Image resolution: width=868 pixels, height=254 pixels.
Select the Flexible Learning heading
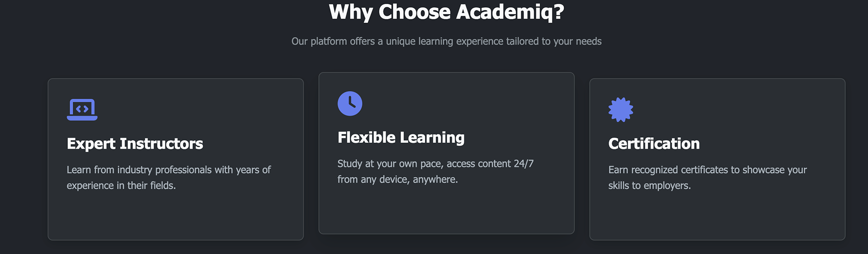(x=401, y=138)
